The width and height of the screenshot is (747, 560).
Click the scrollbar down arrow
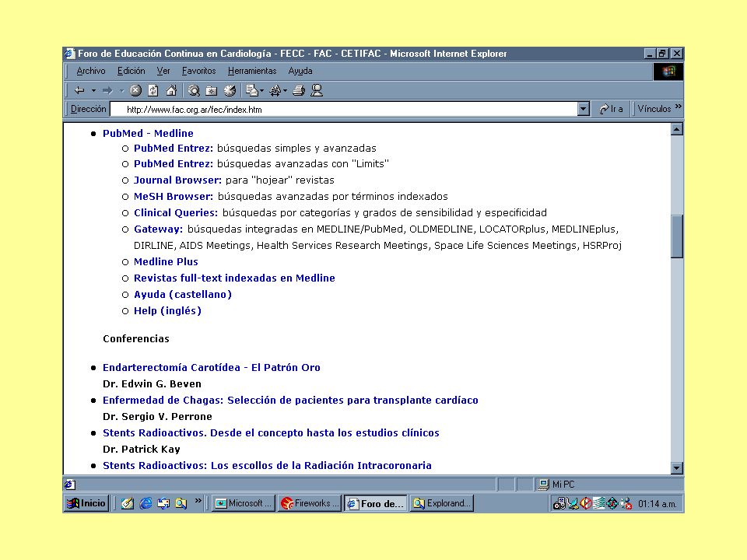point(677,467)
